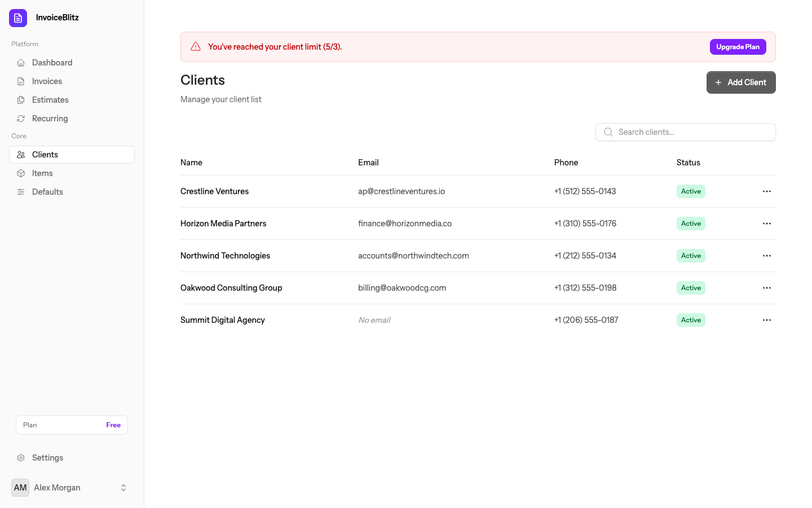The width and height of the screenshot is (812, 508).
Task: Open the actions menu for Northwind Technologies
Action: 766,255
